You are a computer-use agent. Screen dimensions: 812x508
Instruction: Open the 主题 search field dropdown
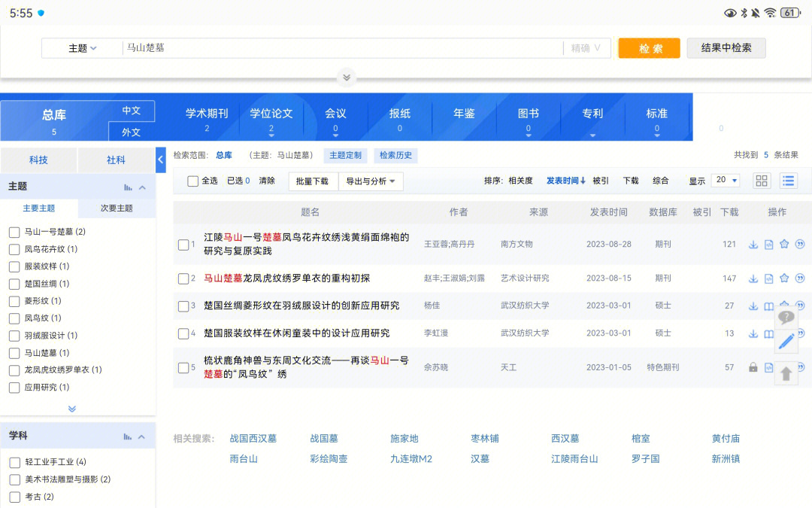coord(83,48)
